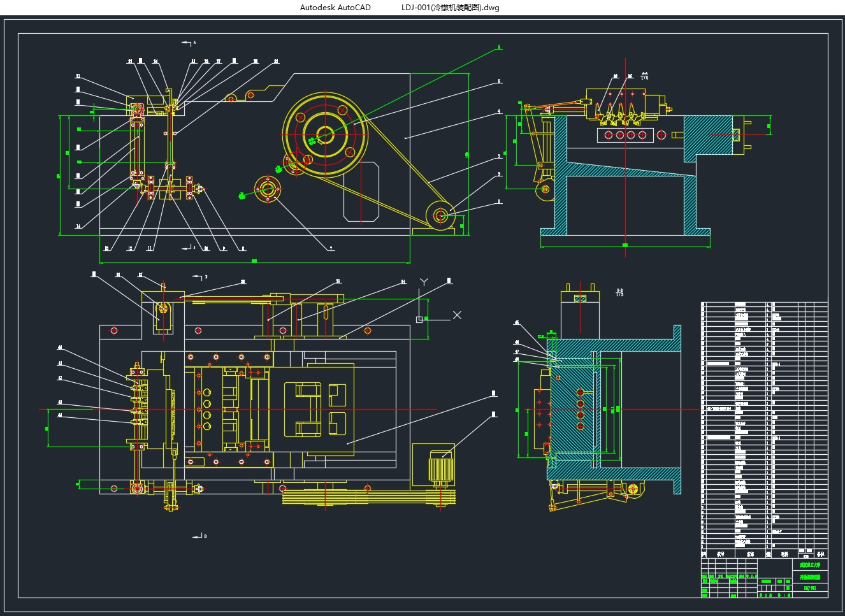Select the green overall width dimension under front view

coord(254,261)
